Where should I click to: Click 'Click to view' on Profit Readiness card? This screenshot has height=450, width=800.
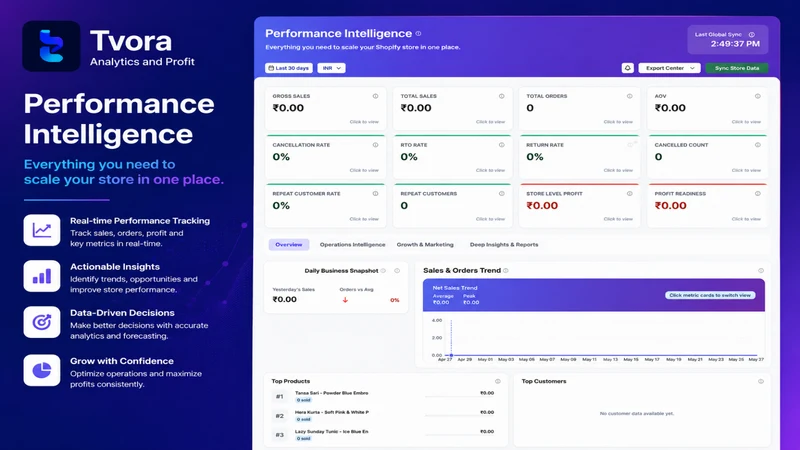[x=746, y=219]
